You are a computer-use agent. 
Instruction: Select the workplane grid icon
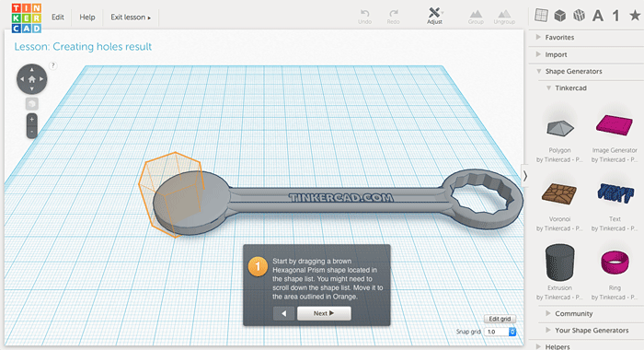pyautogui.click(x=541, y=16)
